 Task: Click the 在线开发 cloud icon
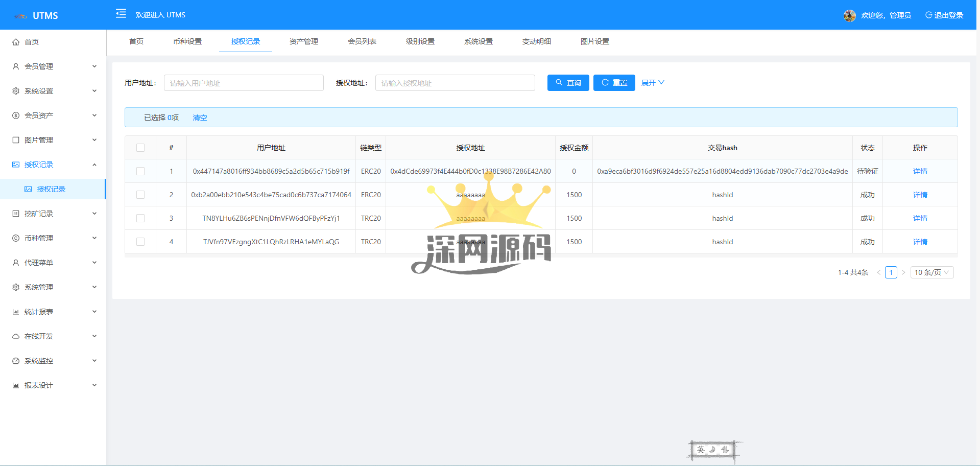pos(16,336)
